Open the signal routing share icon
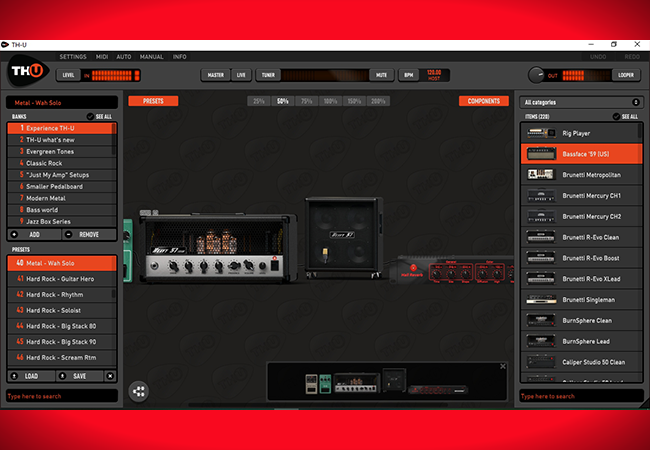 tap(138, 391)
